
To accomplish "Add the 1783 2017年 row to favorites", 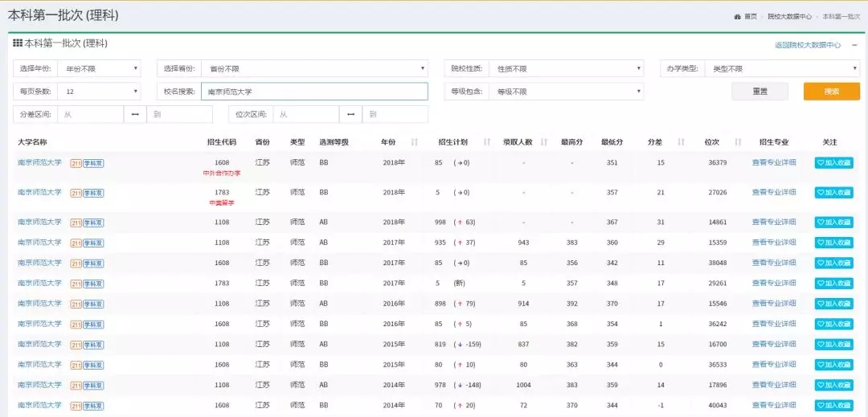I will coord(833,283).
